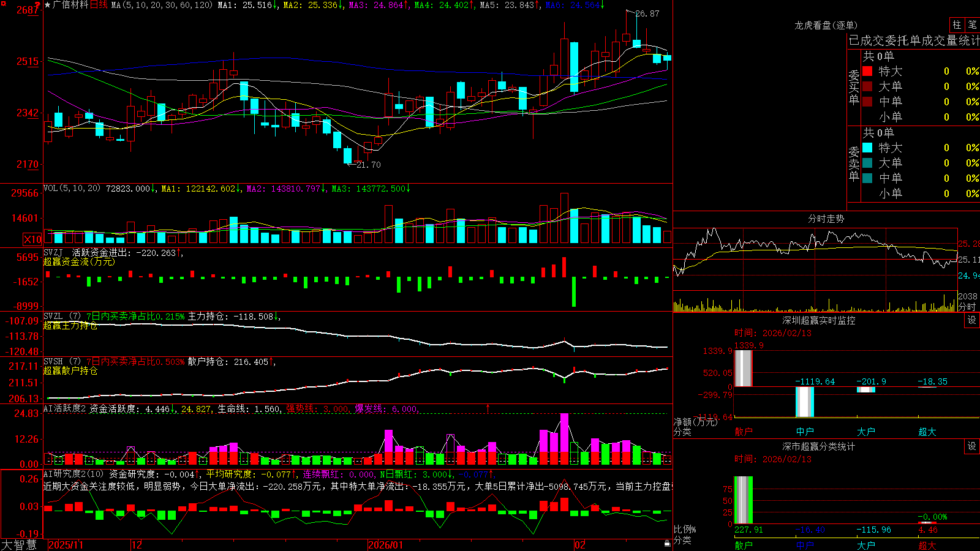Click the 超大 value -18.35

click(932, 381)
